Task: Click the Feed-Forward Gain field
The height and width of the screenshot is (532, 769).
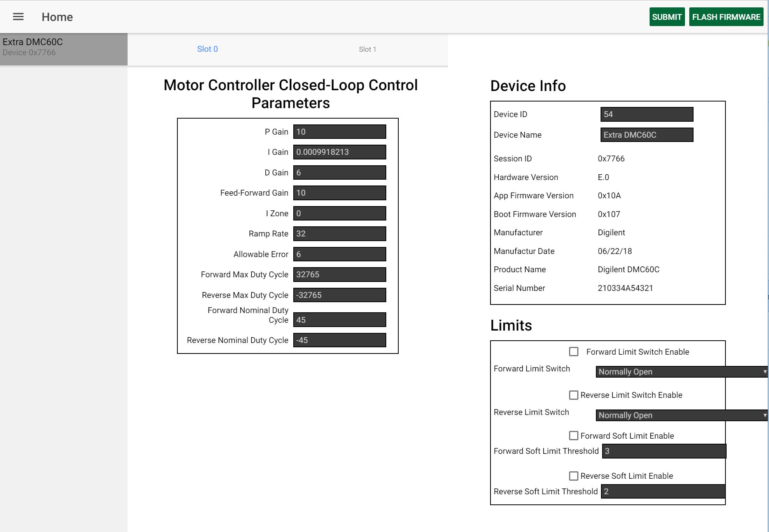Action: coord(340,193)
